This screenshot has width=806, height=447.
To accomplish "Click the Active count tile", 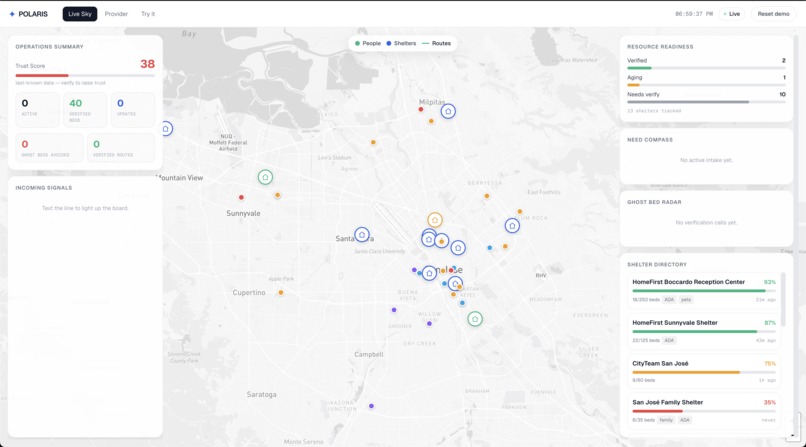I will click(38, 110).
